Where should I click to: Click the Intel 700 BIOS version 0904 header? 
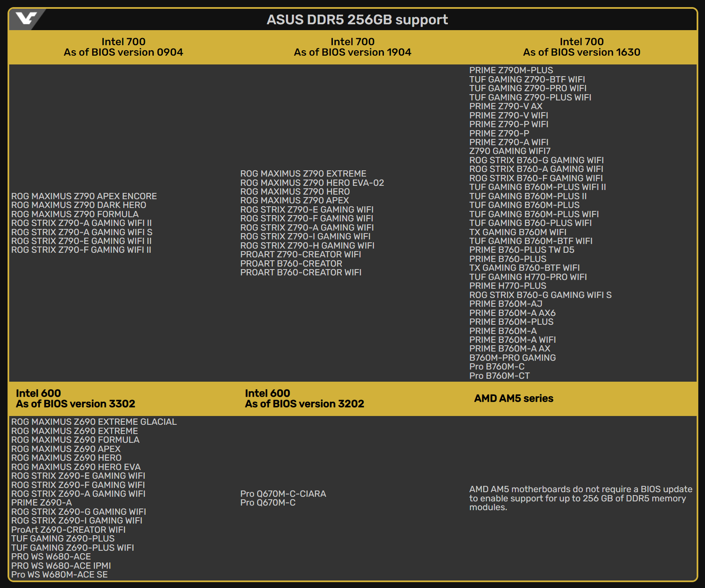124,47
